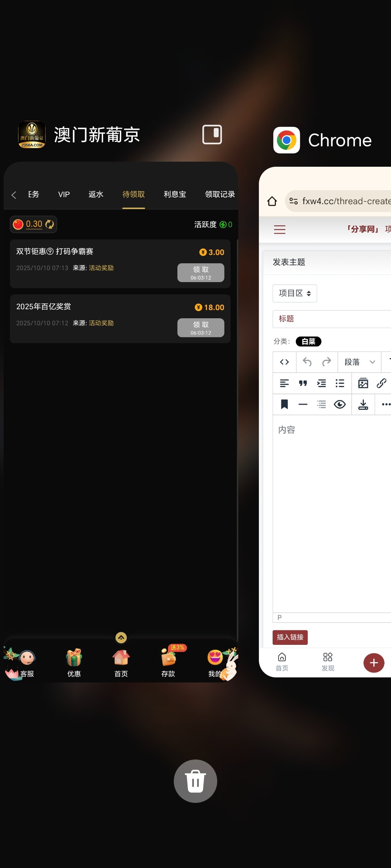Toggle the preview eye icon

pos(340,404)
